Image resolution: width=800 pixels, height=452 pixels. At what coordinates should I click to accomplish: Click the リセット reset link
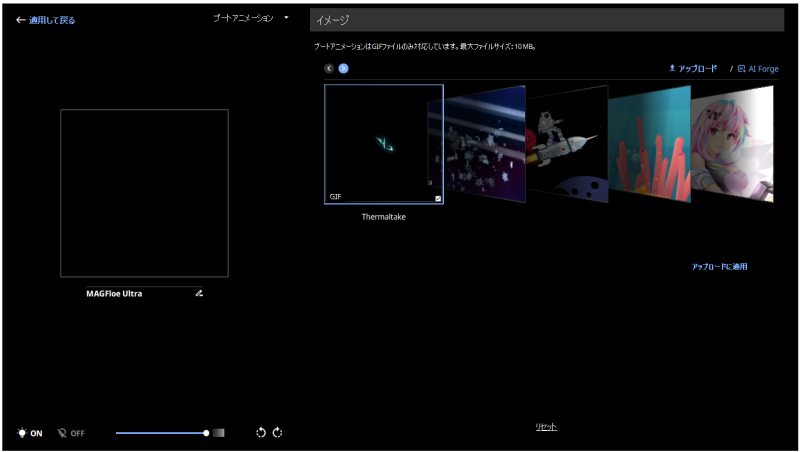pos(546,427)
